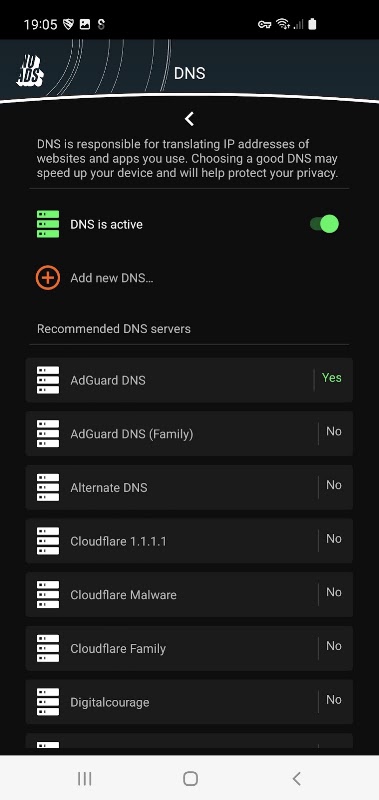Click the Cloudflare Malware server icon
This screenshot has width=379, height=800.
[x=48, y=595]
